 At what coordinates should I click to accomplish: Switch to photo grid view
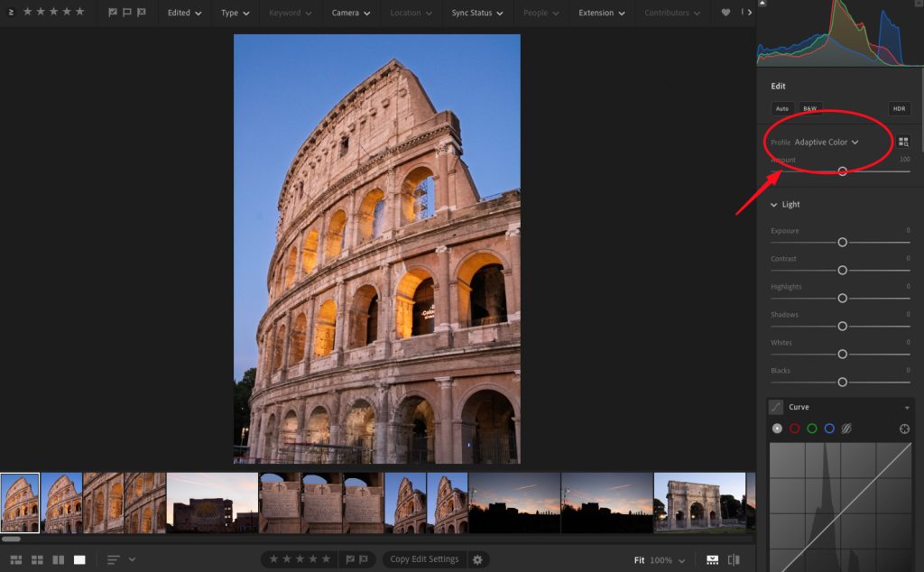(x=16, y=559)
